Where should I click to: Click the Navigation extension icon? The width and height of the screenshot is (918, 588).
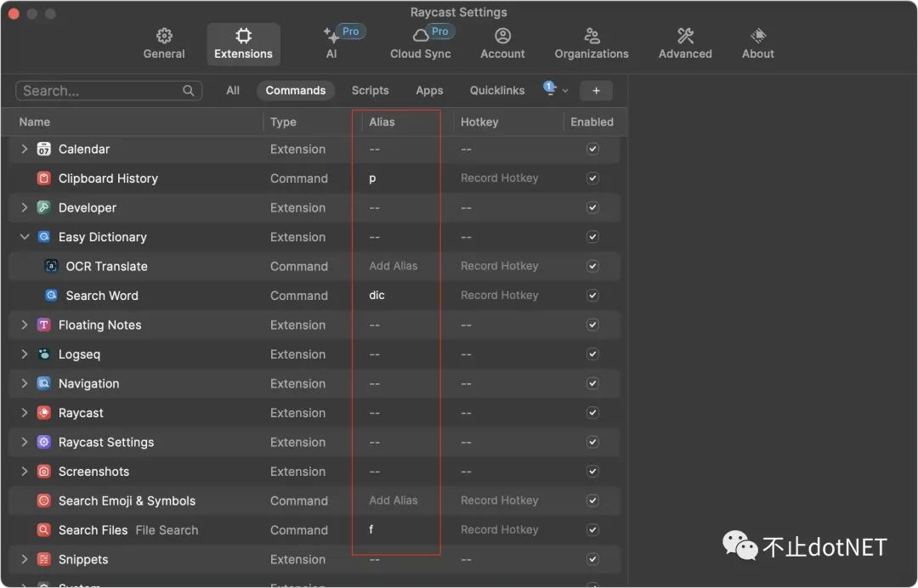pyautogui.click(x=44, y=383)
